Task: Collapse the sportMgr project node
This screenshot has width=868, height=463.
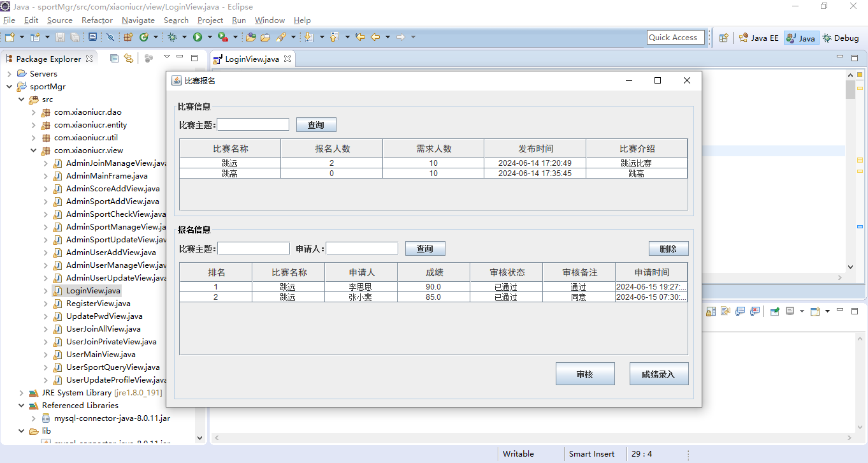Action: click(x=9, y=87)
